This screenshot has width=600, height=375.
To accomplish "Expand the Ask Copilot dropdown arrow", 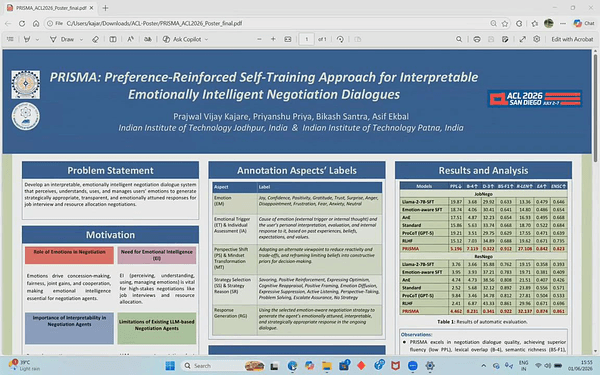I will click(207, 39).
